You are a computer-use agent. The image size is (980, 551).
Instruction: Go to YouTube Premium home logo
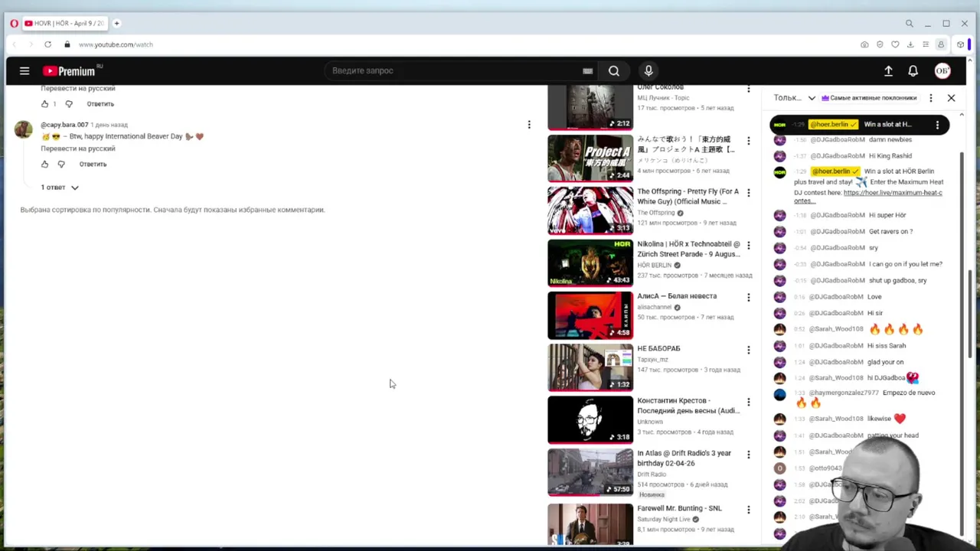coord(69,71)
